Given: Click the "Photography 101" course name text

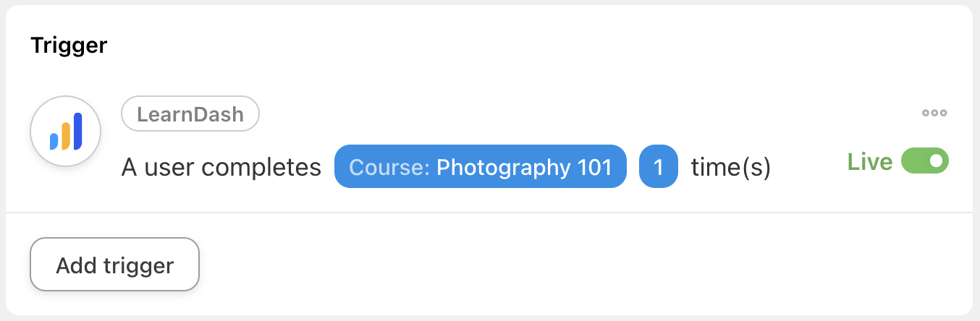Looking at the screenshot, I should coord(524,167).
